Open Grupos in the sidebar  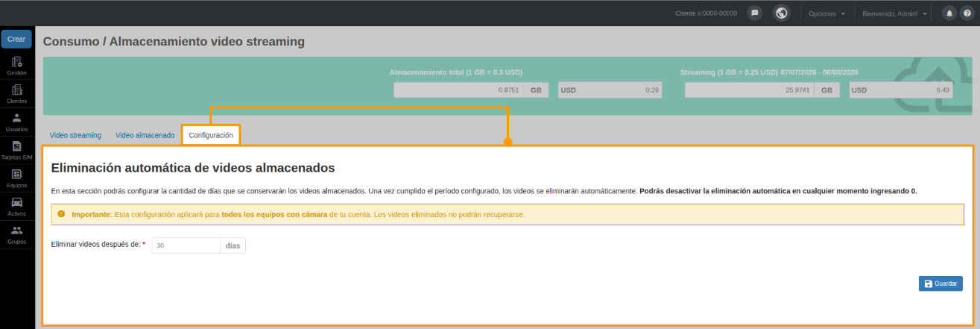(16, 235)
